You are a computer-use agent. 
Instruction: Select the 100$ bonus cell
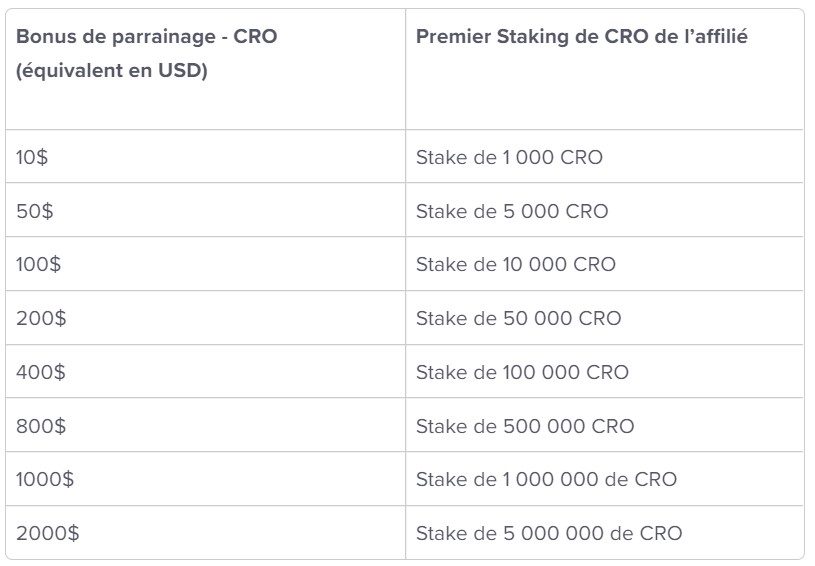(x=205, y=264)
